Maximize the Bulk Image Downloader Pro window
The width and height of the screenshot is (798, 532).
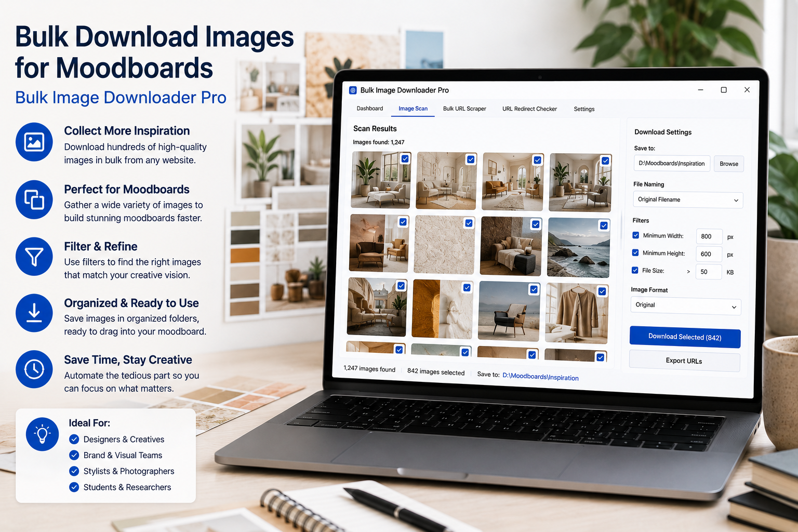724,90
